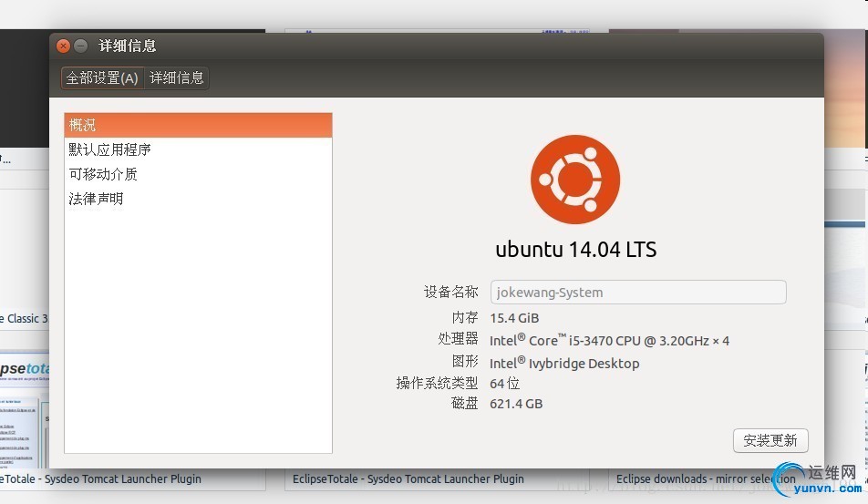
Task: Open background Eclipse downloads - mirror selection window
Action: pos(706,479)
